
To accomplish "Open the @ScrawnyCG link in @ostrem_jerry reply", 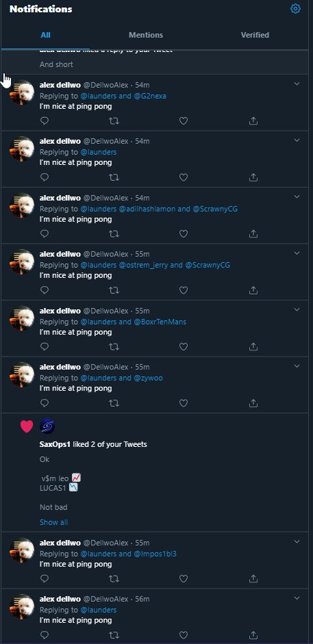I will pos(208,265).
